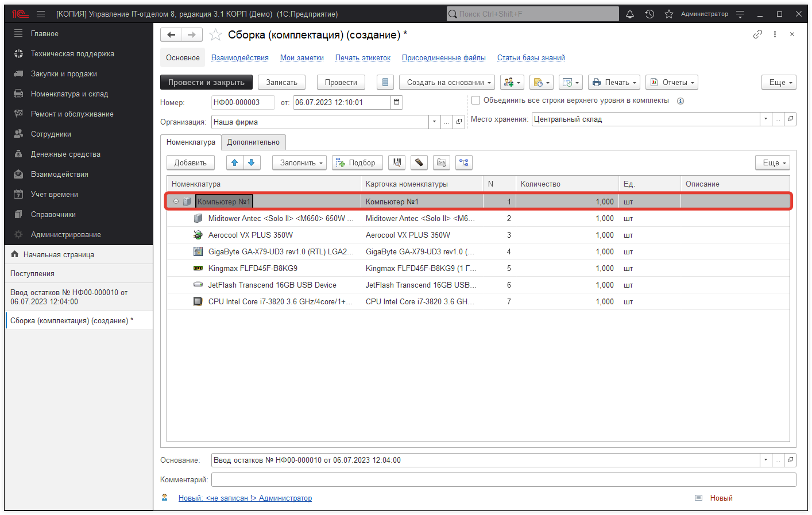Click the Комментарий input field

(503, 479)
